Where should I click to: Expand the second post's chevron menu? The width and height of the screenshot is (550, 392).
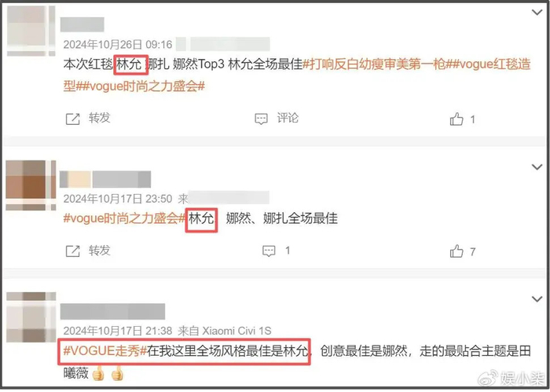pos(537,167)
